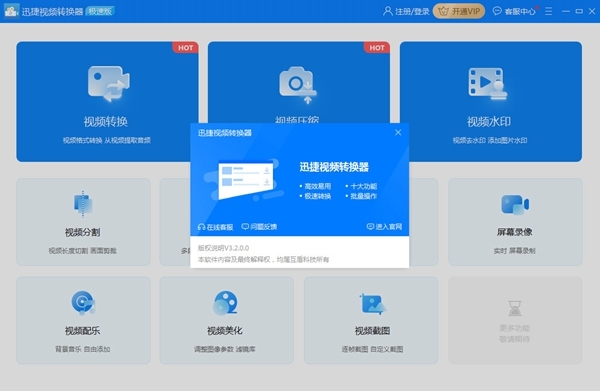600x391 pixels.
Task: Click the 批量操作 bullet in dialog
Action: (x=361, y=196)
